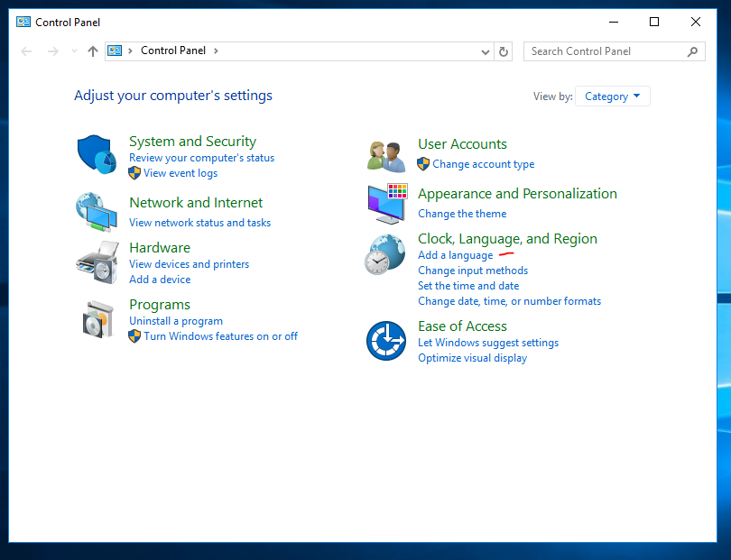
Task: Click Review your computer's status
Action: 202,158
